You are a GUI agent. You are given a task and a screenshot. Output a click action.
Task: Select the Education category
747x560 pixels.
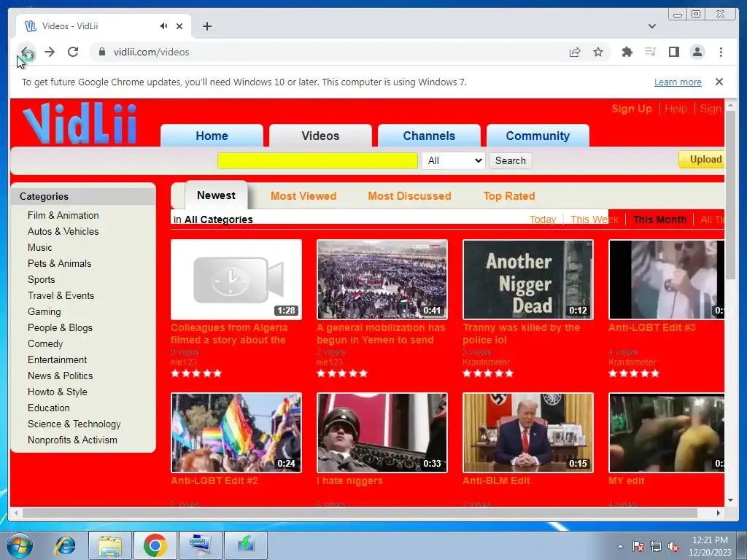[x=48, y=408]
